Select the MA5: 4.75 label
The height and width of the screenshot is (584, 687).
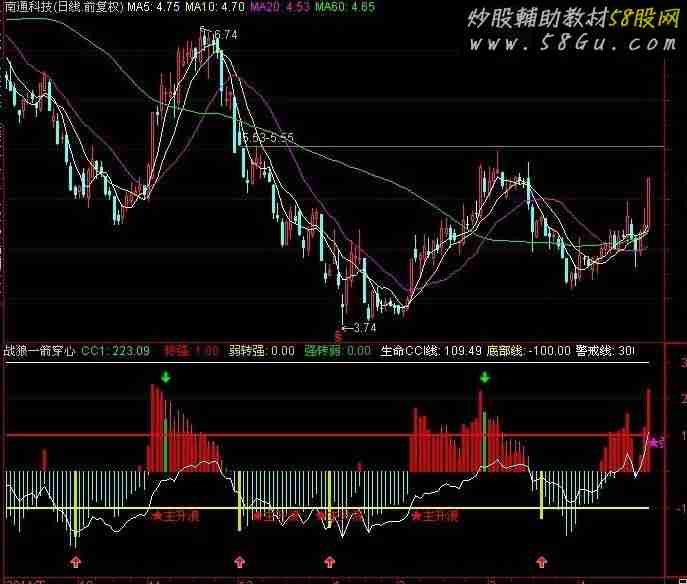pos(153,7)
